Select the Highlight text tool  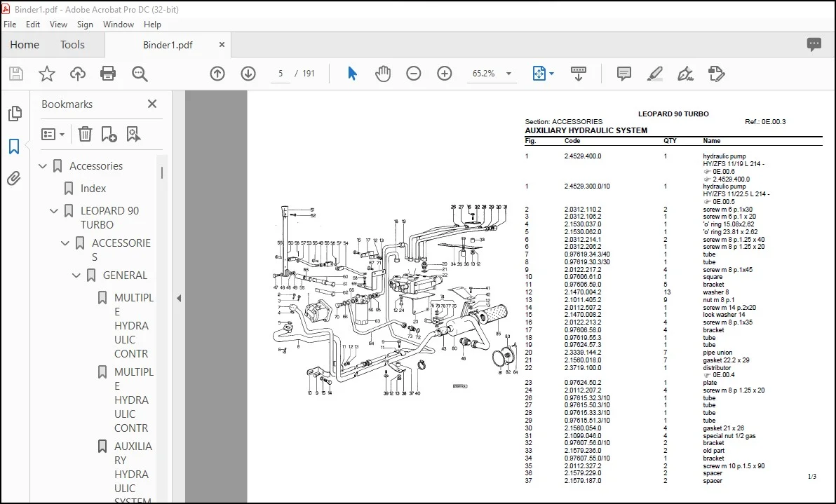click(655, 74)
